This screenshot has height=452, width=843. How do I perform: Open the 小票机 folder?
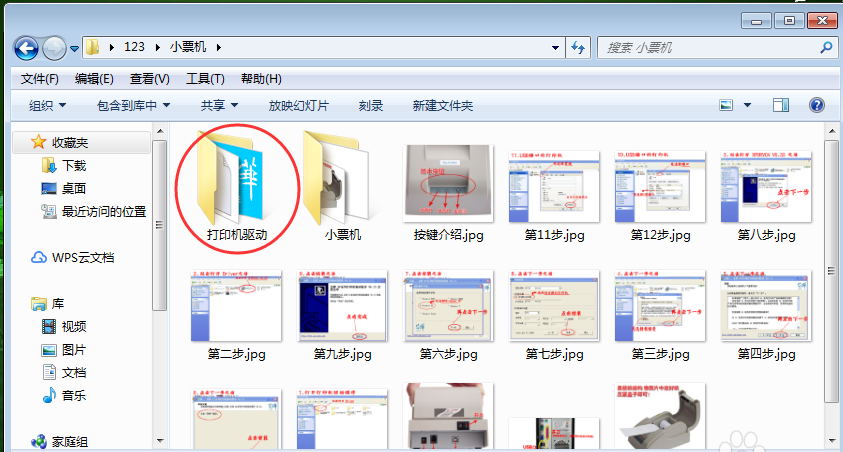(343, 181)
